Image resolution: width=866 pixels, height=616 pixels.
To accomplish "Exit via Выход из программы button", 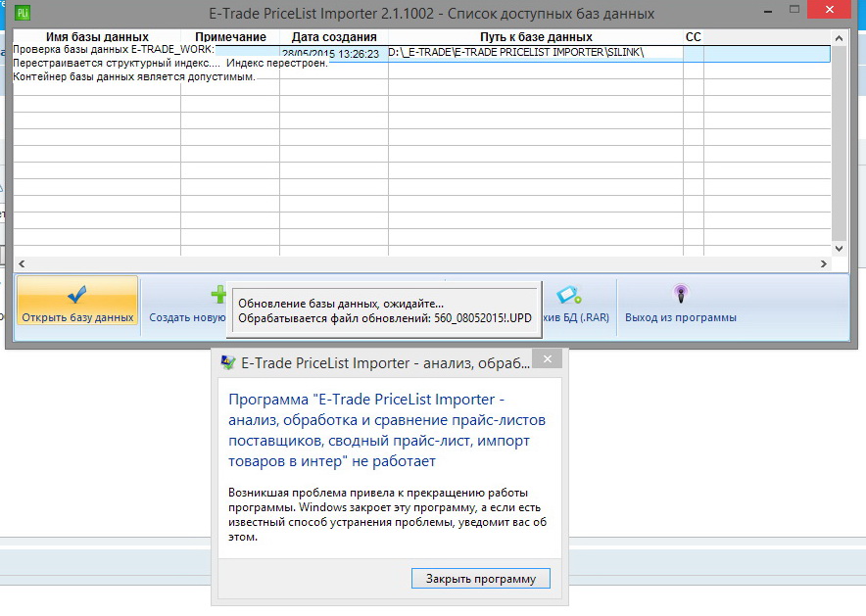I will tap(681, 307).
